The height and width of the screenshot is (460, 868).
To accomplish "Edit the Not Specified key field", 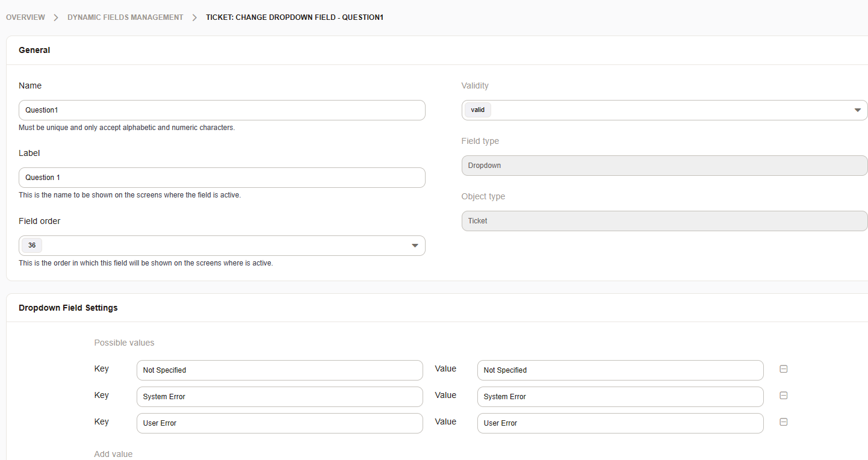I will (x=279, y=370).
